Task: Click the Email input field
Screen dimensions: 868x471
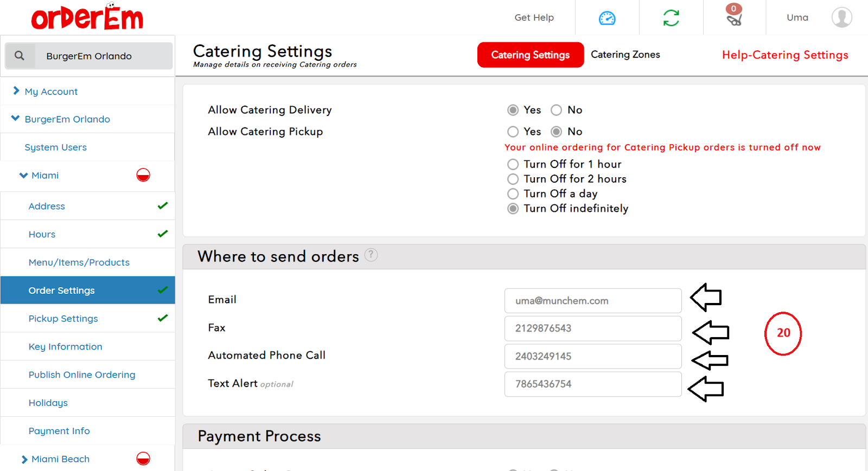Action: [592, 301]
